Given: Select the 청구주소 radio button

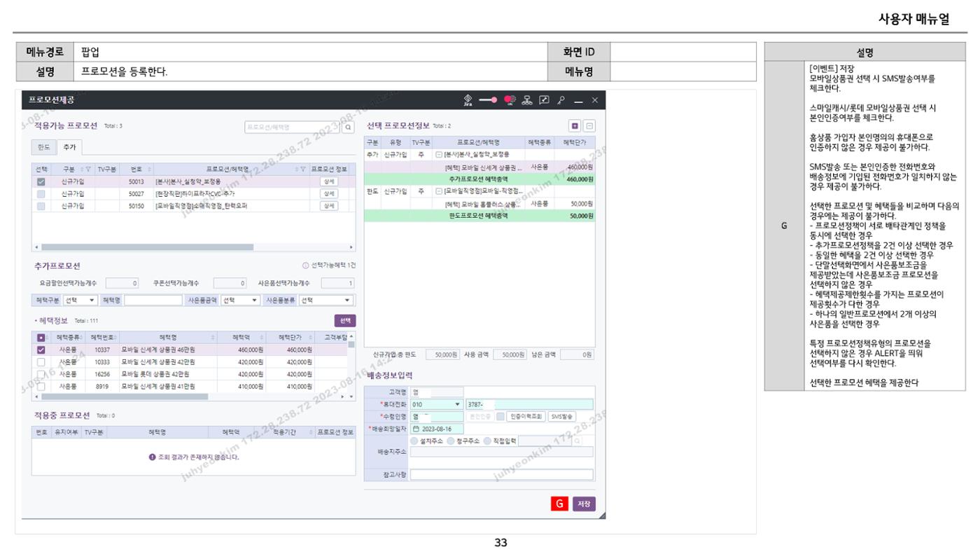Looking at the screenshot, I should click(x=451, y=441).
